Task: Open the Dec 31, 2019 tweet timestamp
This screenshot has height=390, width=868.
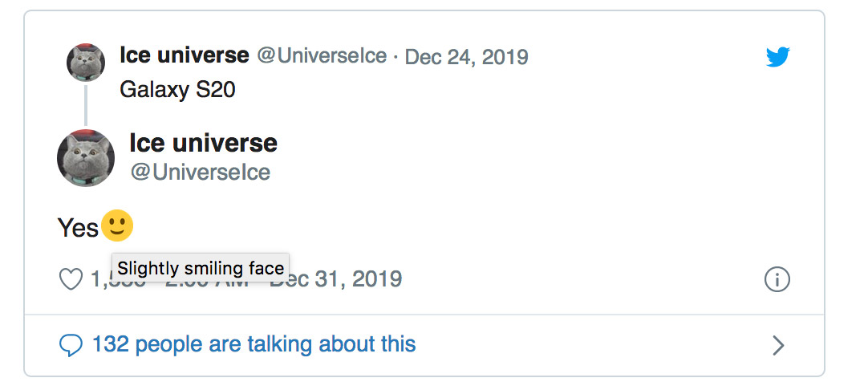Action: tap(347, 279)
